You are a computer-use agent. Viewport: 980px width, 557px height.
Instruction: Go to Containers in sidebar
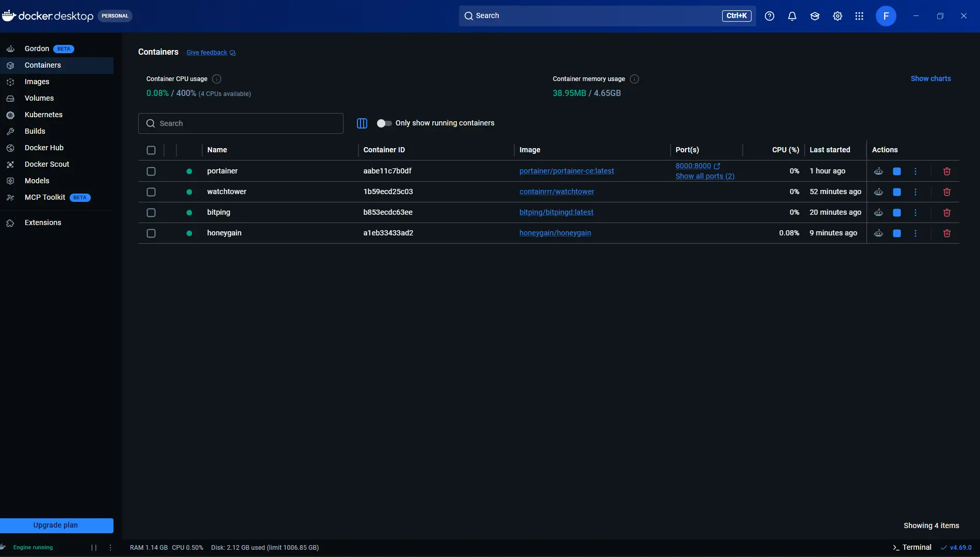click(x=57, y=65)
